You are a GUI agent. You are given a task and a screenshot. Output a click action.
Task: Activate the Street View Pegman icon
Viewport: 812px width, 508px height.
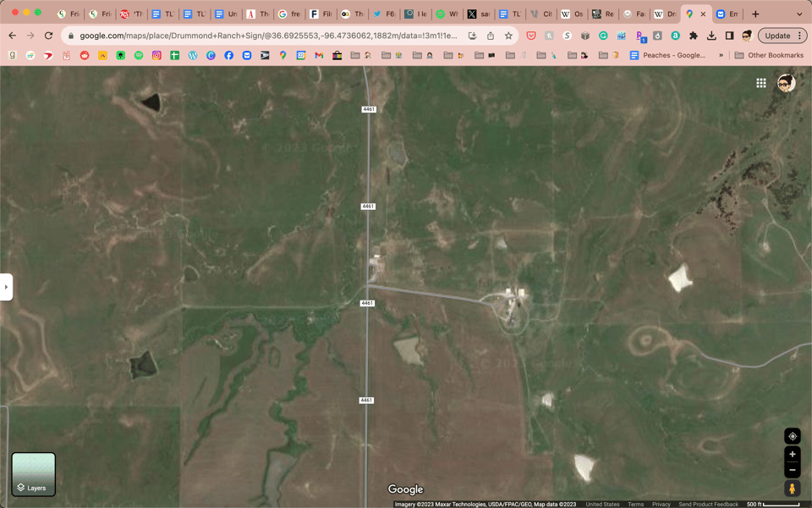[x=792, y=488]
